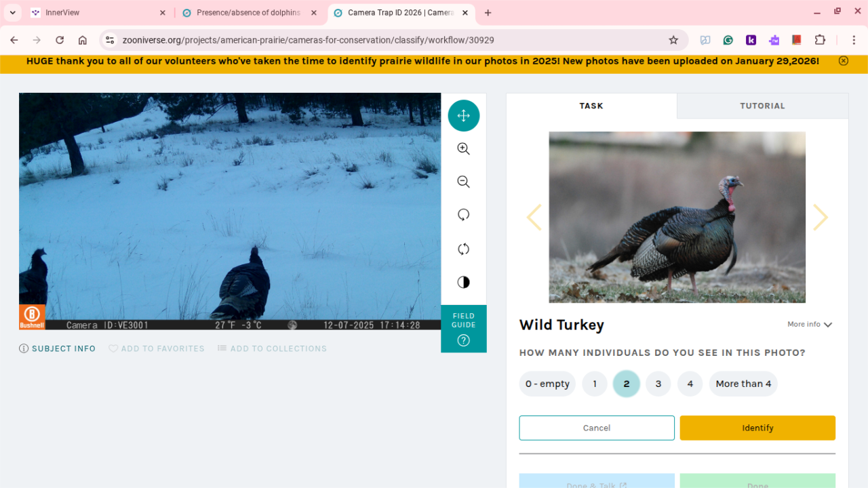The width and height of the screenshot is (868, 488).
Task: Choose the '0 - empty' individuals option
Action: pyautogui.click(x=547, y=384)
